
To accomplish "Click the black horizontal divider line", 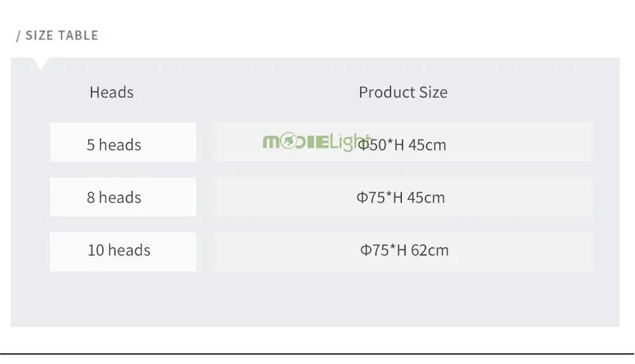I will [317, 354].
